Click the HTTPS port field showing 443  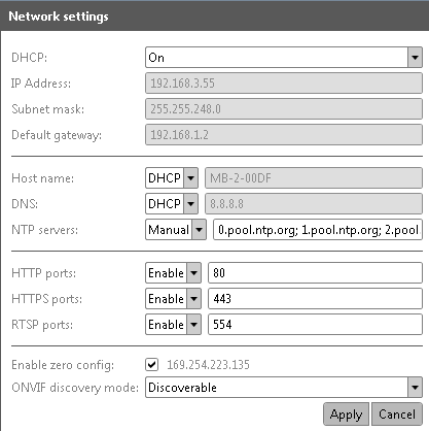click(x=315, y=299)
